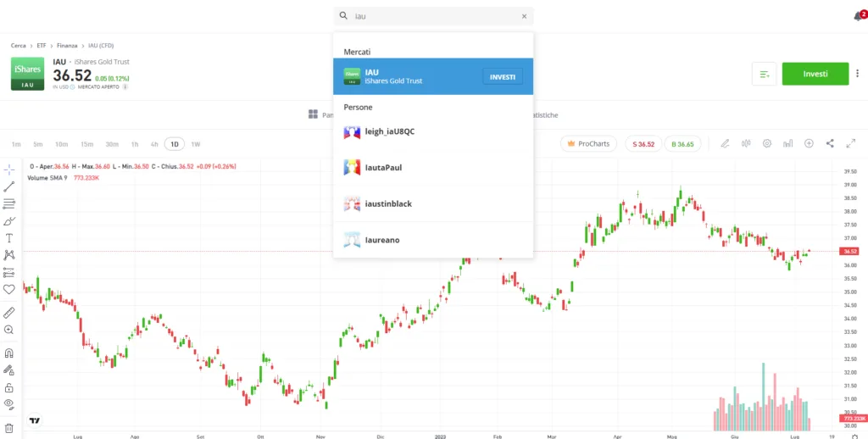Activate the zoom-in magnifier tool
The height and width of the screenshot is (439, 868).
pyautogui.click(x=8, y=330)
